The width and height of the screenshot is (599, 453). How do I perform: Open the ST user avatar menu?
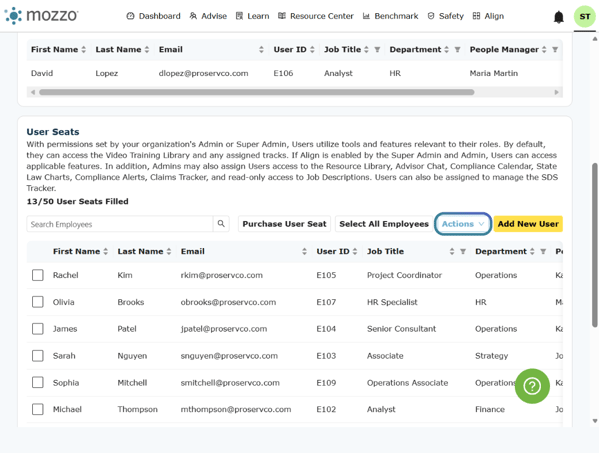[x=584, y=16]
